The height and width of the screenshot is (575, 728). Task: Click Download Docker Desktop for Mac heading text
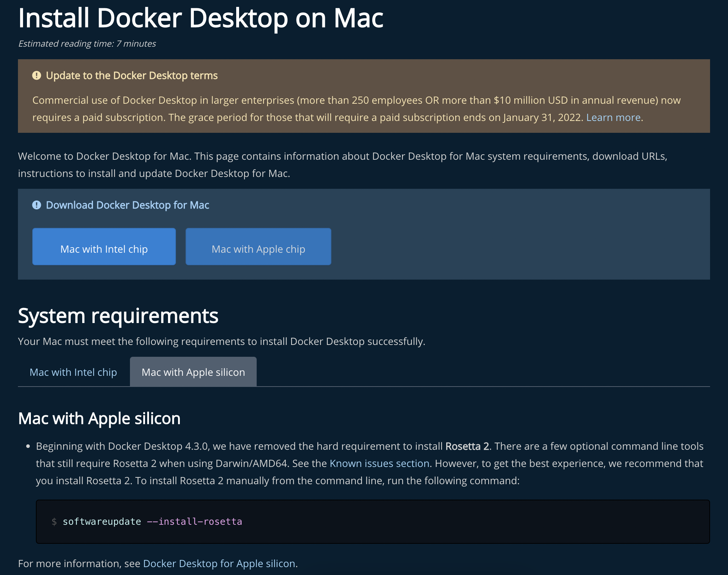(x=127, y=205)
